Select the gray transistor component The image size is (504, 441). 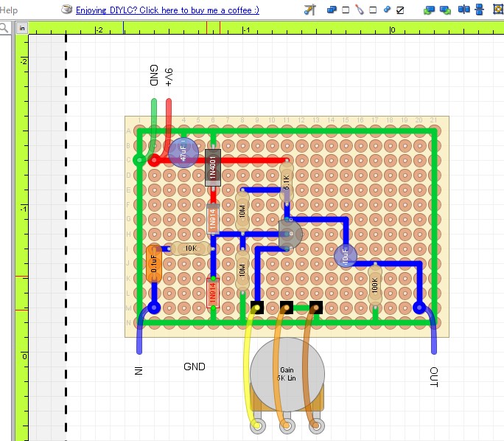tap(290, 234)
